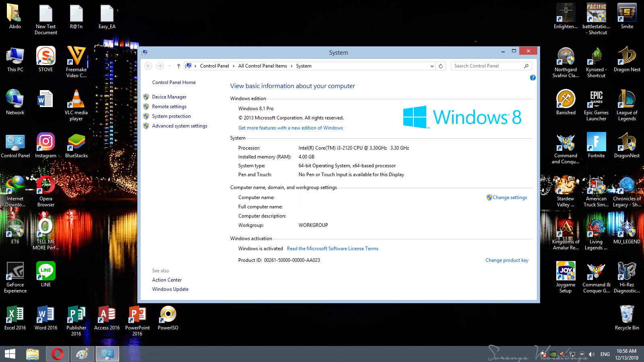Select the Control Panel desktop icon
644x362 pixels.
point(15,146)
